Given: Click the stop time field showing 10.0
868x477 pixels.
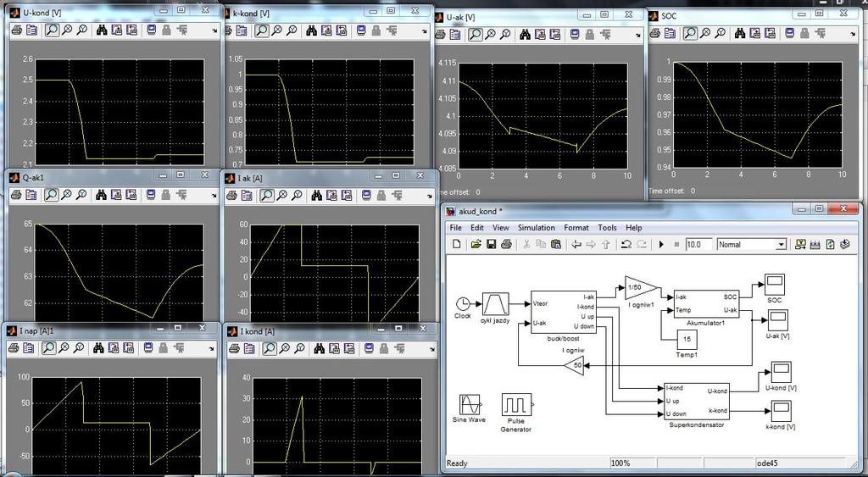Looking at the screenshot, I should coord(698,244).
